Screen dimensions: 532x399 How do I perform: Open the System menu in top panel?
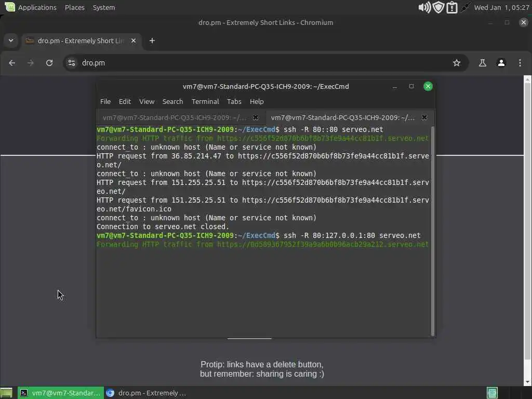pyautogui.click(x=104, y=7)
